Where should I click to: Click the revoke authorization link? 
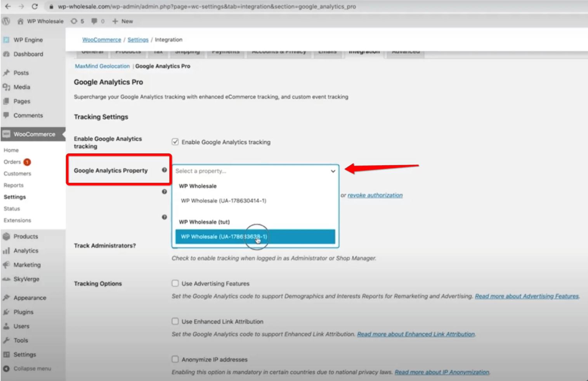pos(375,195)
